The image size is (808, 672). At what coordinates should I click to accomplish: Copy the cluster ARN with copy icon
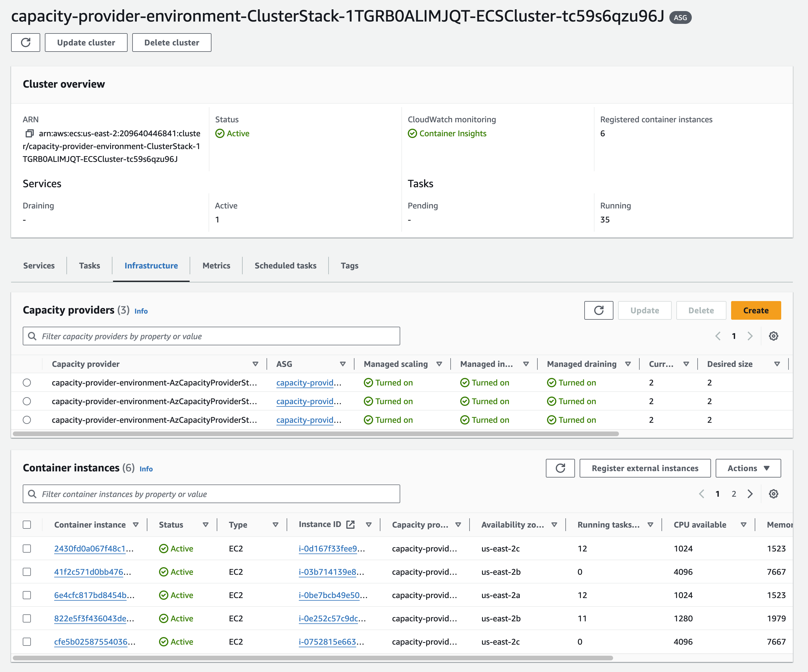coord(29,133)
